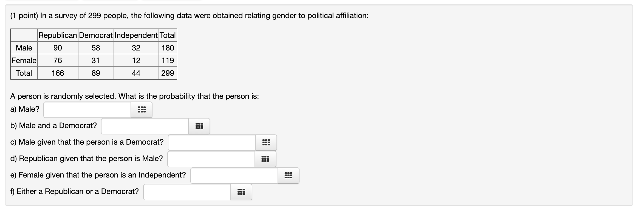Click the Female Independent cell showing 12

[136, 61]
